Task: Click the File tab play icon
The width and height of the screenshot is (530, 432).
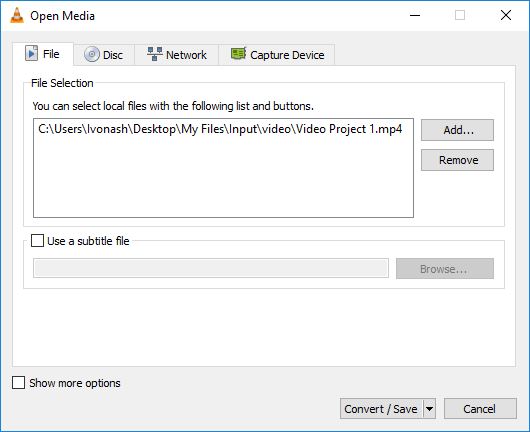Action: (x=31, y=53)
